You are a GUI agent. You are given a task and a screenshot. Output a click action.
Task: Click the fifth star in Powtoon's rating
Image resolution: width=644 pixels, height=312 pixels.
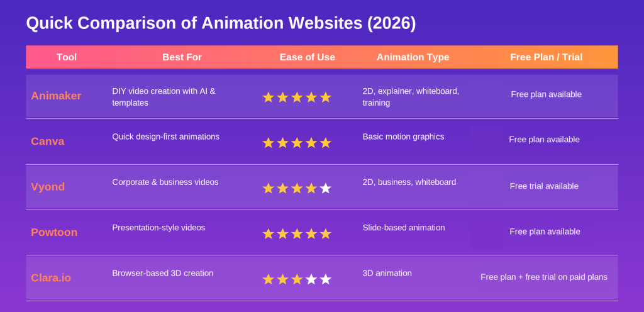coord(325,234)
